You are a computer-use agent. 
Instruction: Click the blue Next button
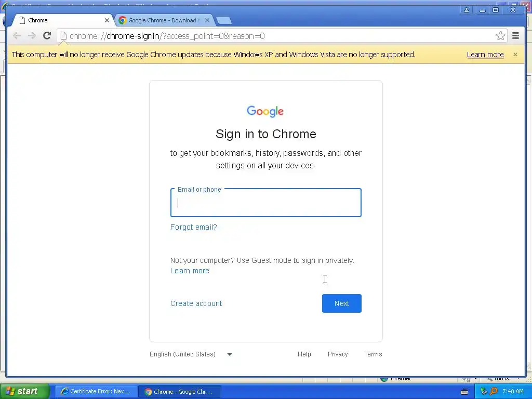point(342,303)
